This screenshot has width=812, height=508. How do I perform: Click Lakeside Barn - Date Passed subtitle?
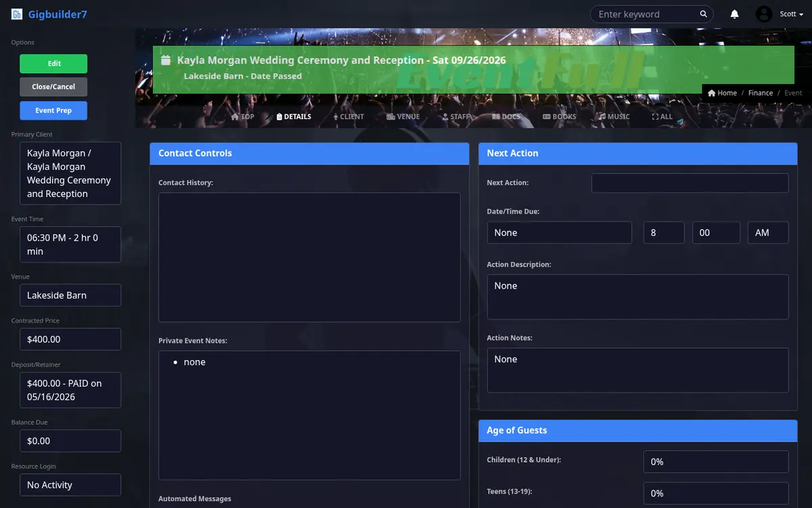point(243,76)
